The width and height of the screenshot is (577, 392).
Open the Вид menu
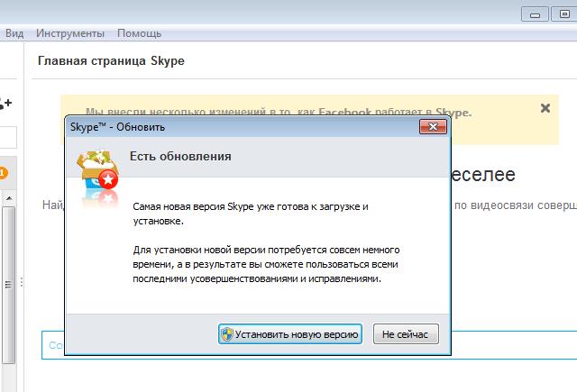tap(14, 33)
